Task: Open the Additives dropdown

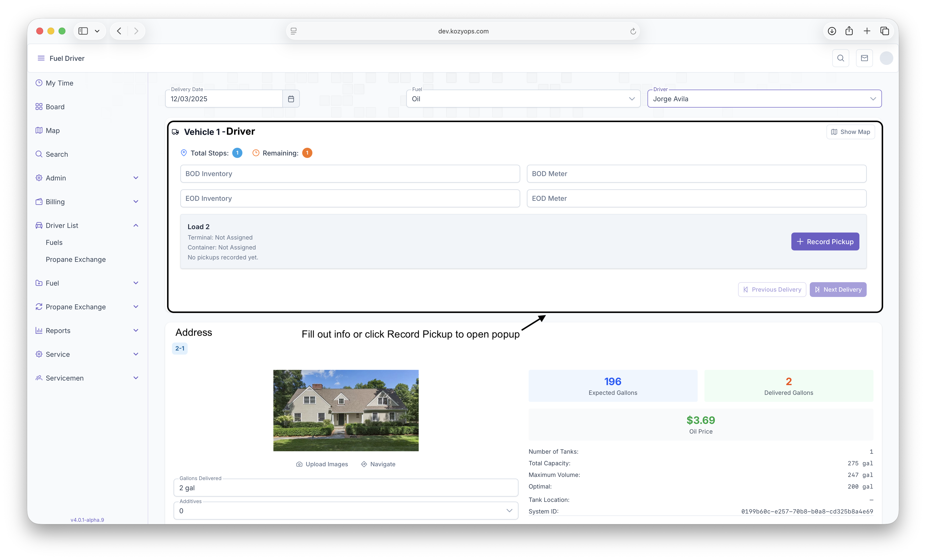Action: [x=346, y=511]
